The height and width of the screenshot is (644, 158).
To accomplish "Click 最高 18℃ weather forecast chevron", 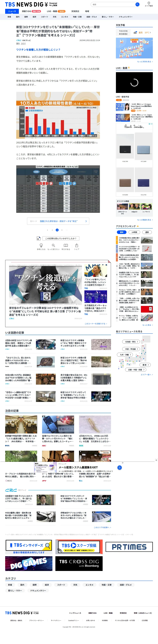I will click(150, 33).
